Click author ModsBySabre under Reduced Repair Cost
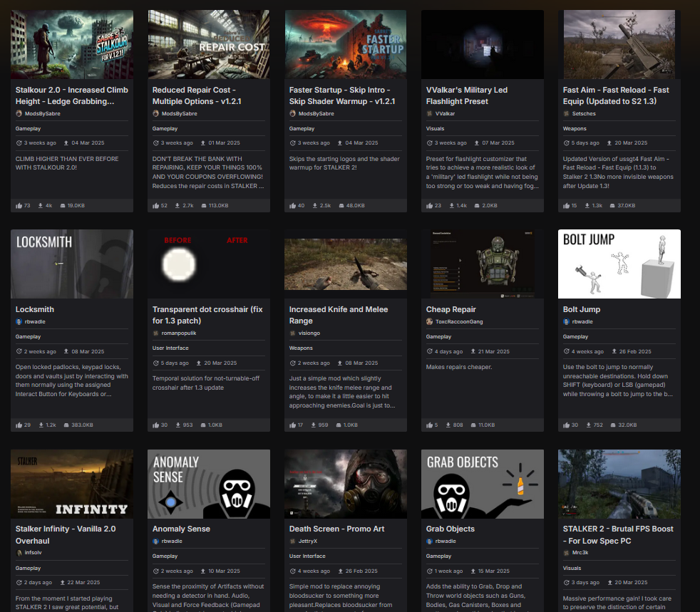 coord(179,113)
